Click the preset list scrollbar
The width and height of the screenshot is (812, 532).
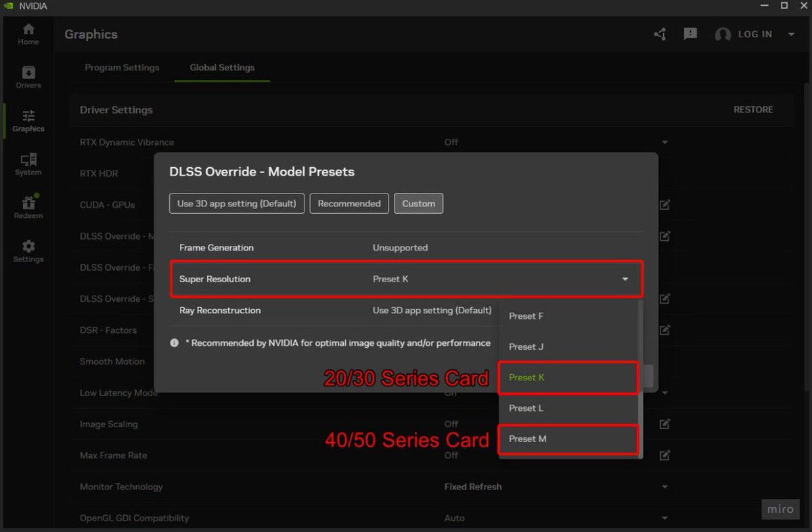click(640, 379)
